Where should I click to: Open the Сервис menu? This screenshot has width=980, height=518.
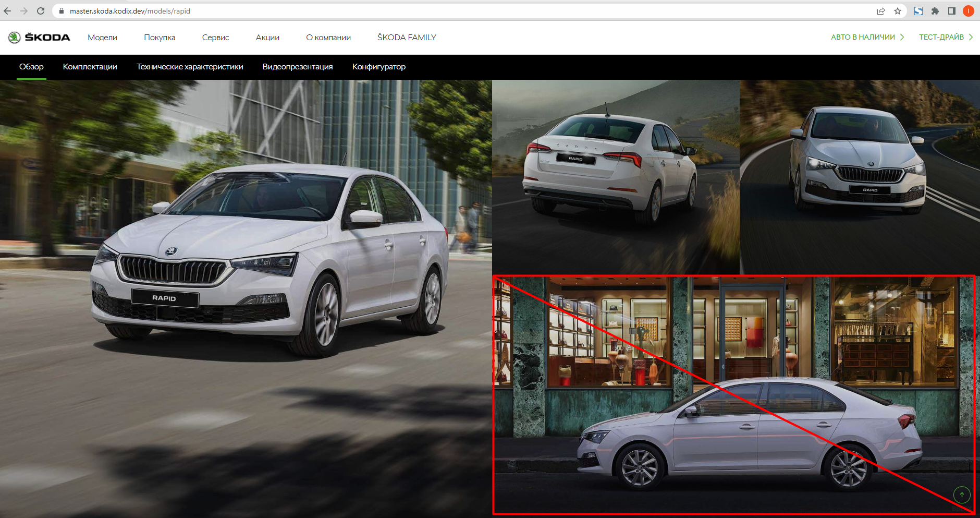tap(215, 38)
